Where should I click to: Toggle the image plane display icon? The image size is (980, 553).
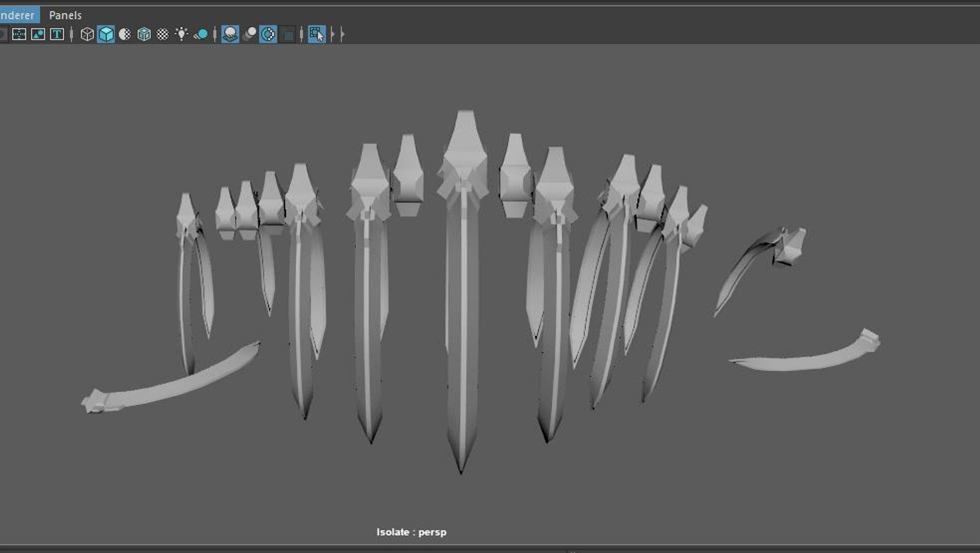[x=38, y=34]
